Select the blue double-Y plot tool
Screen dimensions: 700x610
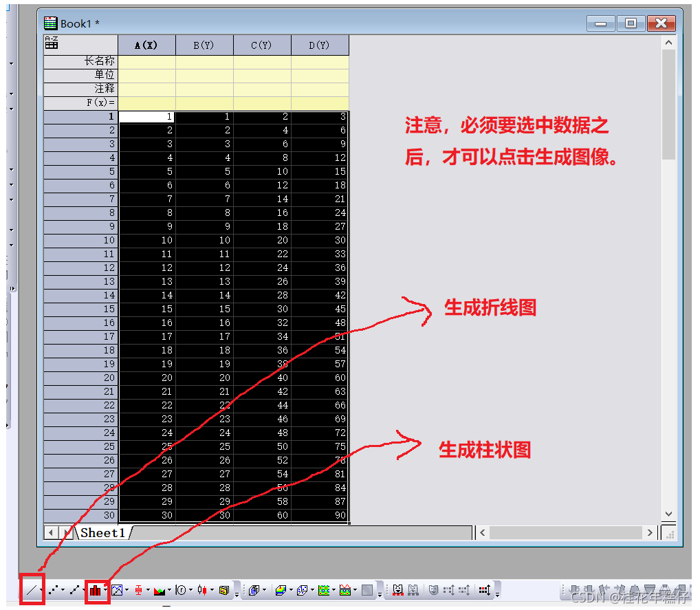pyautogui.click(x=116, y=590)
